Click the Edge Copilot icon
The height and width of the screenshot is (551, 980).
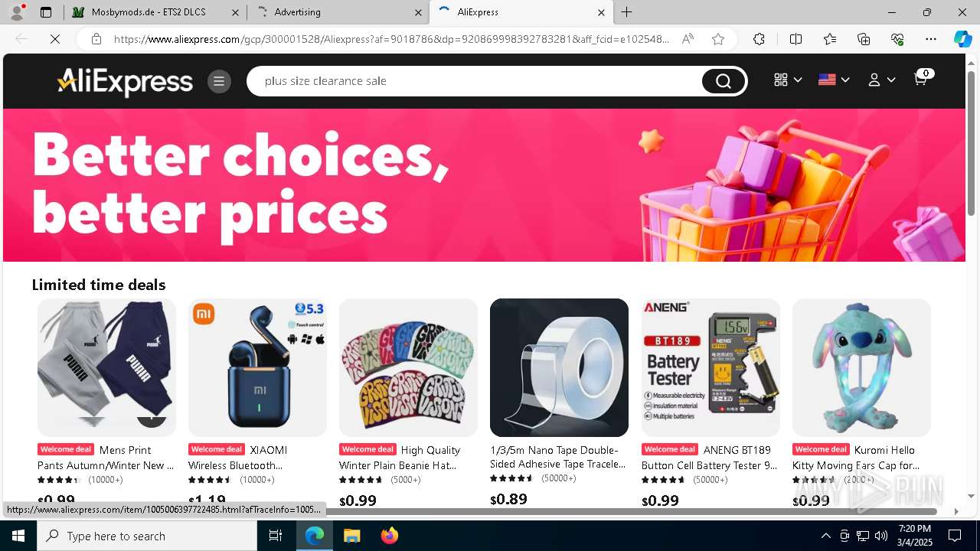[x=962, y=39]
